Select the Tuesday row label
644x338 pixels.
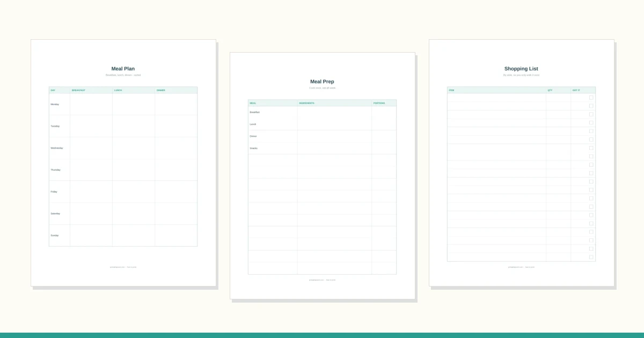(55, 126)
